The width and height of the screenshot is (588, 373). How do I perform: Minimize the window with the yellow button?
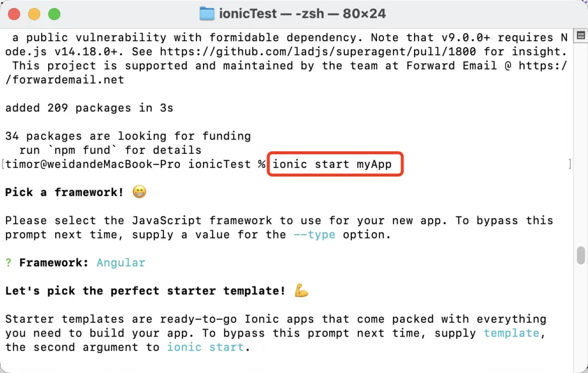click(x=34, y=14)
